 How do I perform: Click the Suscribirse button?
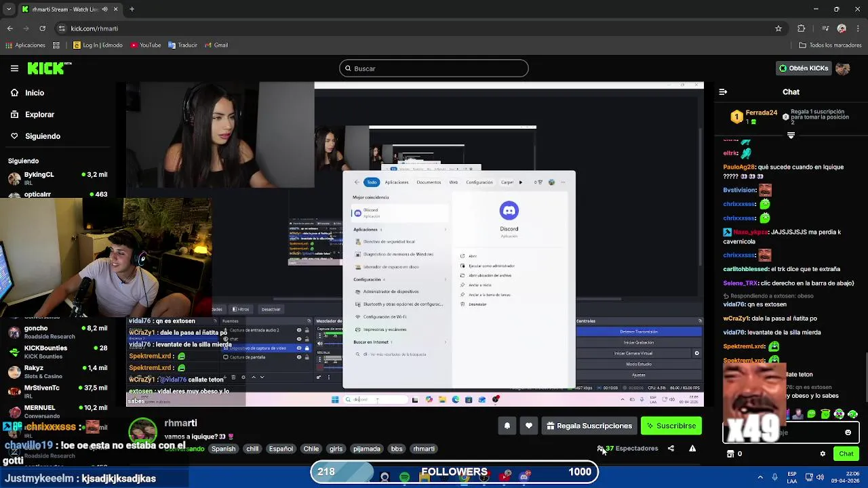[x=671, y=426]
